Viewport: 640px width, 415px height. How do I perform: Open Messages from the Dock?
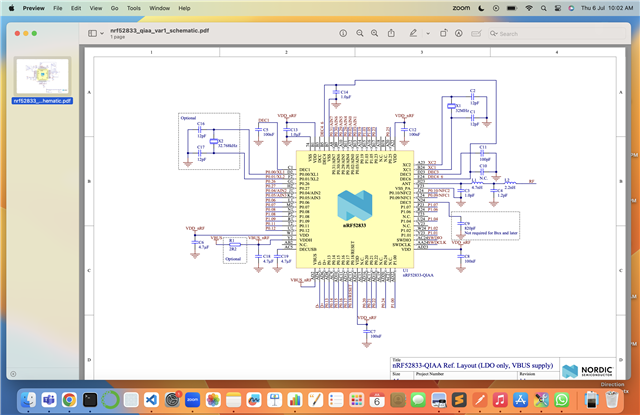pos(418,400)
